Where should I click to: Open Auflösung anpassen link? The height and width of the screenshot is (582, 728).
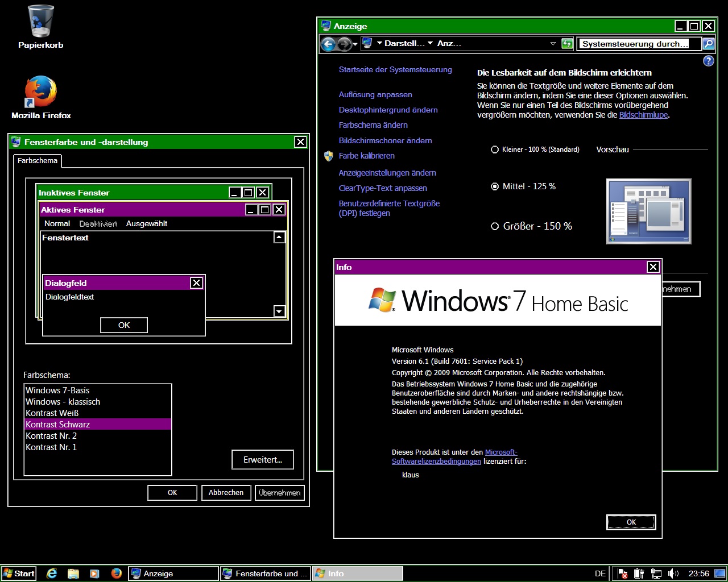(x=375, y=95)
